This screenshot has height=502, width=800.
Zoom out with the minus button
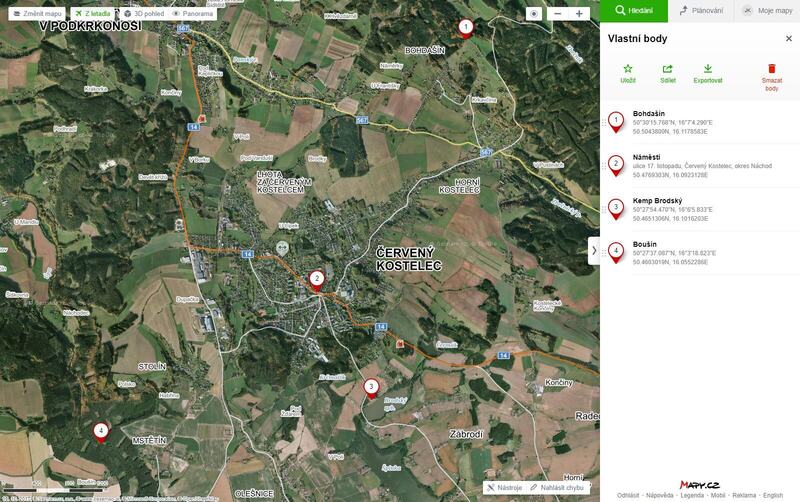pos(557,14)
